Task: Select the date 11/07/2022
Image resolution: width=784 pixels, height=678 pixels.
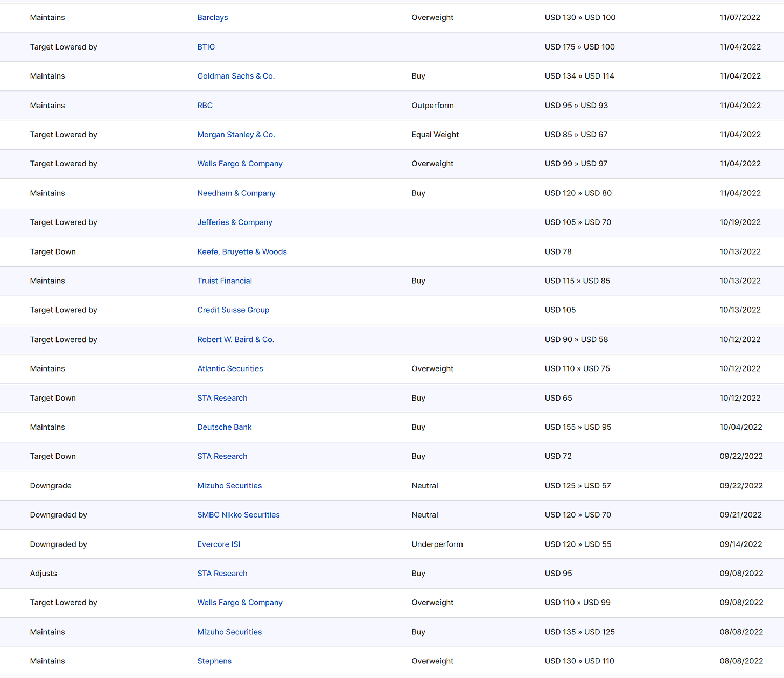Action: pyautogui.click(x=740, y=17)
